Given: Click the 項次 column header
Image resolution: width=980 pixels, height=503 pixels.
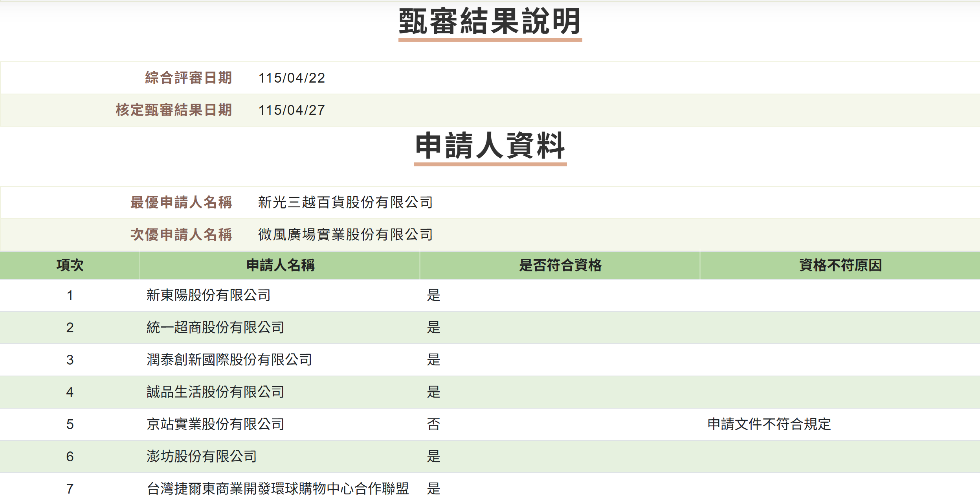Looking at the screenshot, I should tap(70, 265).
